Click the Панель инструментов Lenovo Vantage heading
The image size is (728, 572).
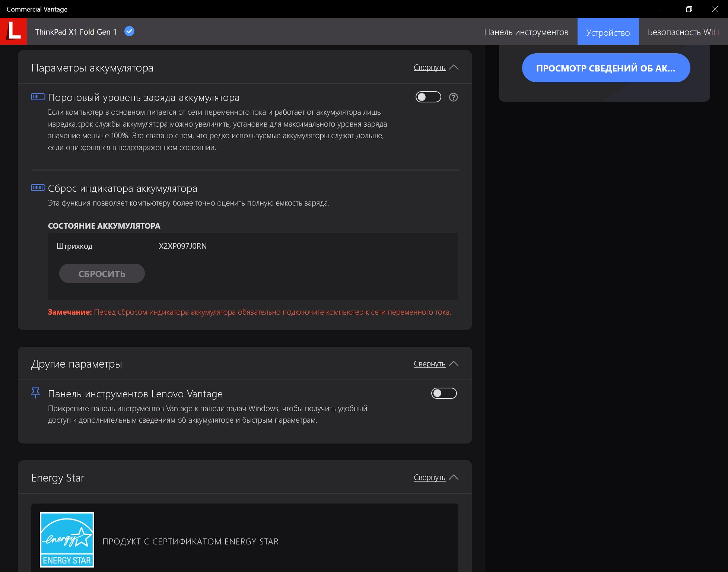135,394
